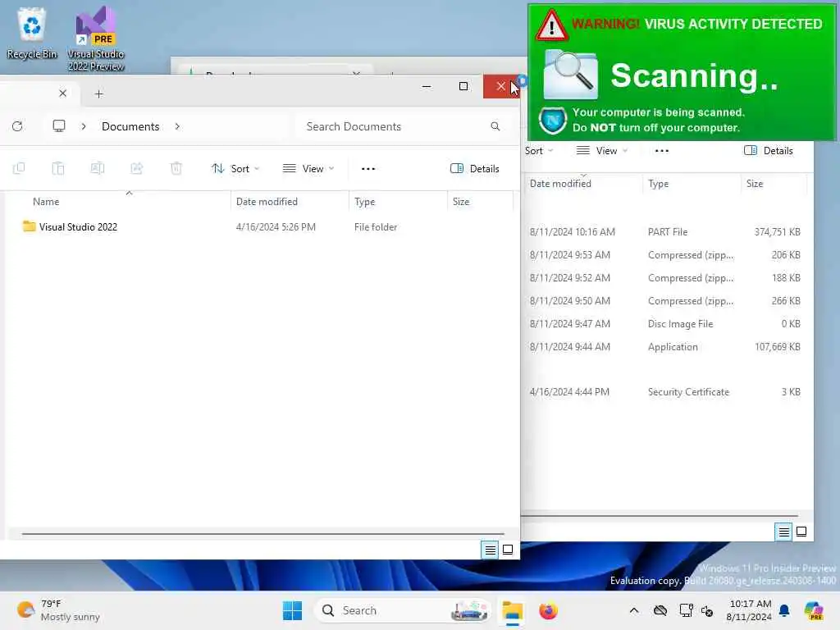Click the Documents breadcrumb in address bar

pos(130,126)
